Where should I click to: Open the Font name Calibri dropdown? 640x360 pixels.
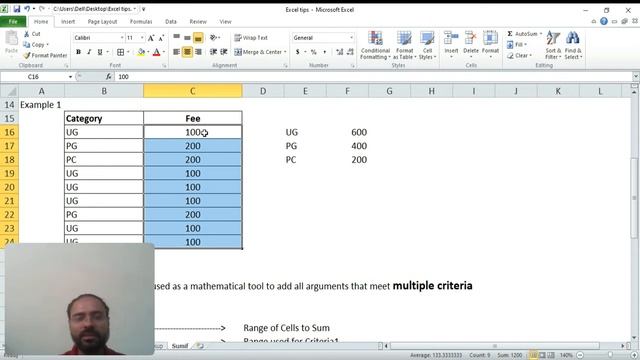coord(122,38)
